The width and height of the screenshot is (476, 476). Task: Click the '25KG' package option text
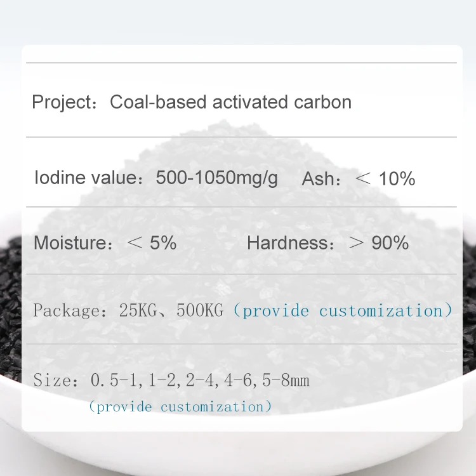pyautogui.click(x=136, y=311)
